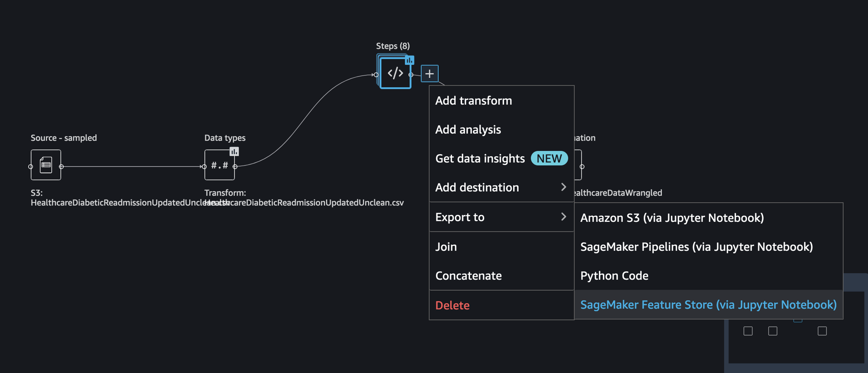The width and height of the screenshot is (868, 373).
Task: Choose Add analysis menu entry
Action: pyautogui.click(x=468, y=130)
